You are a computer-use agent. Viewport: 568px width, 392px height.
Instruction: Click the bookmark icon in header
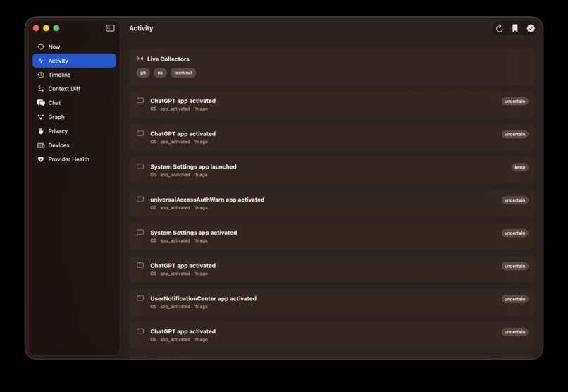(514, 28)
